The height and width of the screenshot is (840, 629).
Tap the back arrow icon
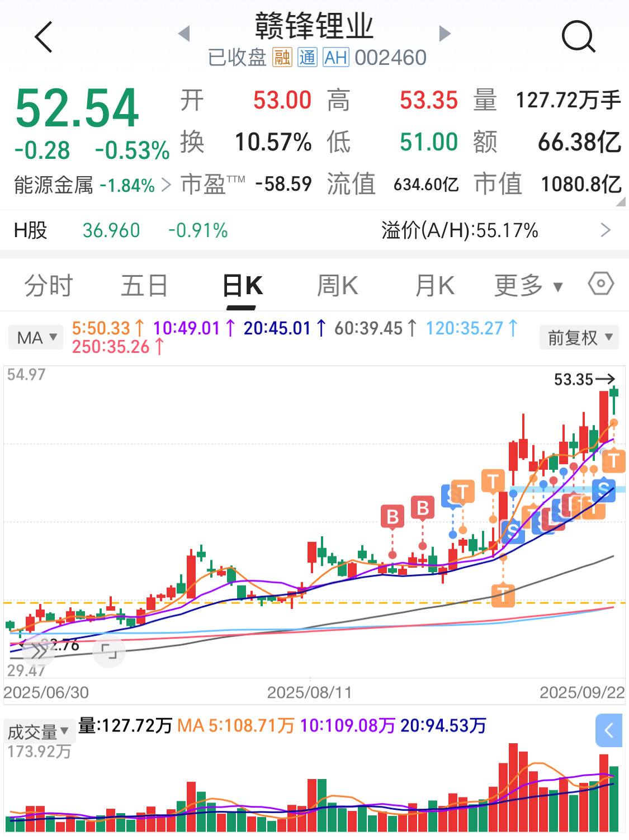(44, 37)
